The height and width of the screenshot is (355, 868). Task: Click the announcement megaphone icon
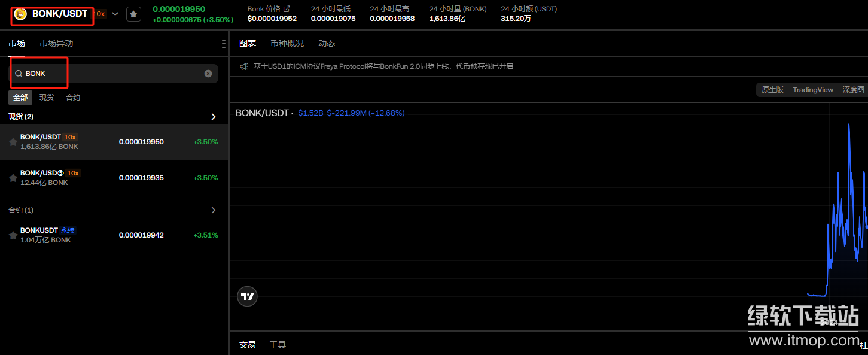click(244, 66)
